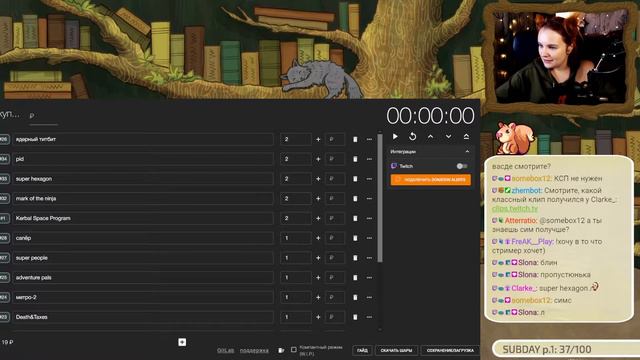Delete the mark of the ninja lot

pos(355,198)
